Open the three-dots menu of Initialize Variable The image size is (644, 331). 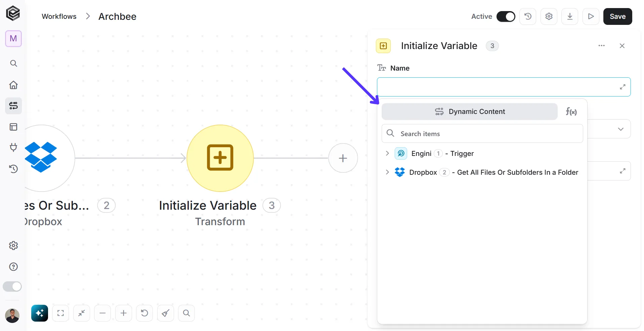pos(601,46)
